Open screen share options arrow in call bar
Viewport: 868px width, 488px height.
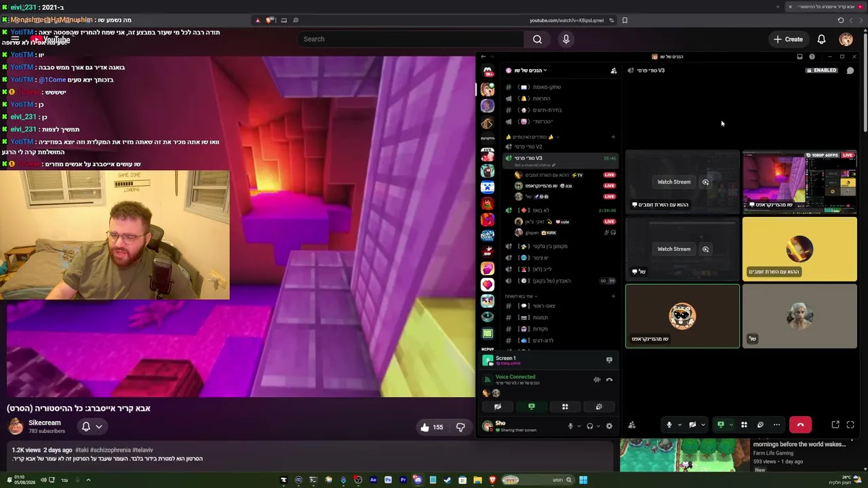[731, 425]
